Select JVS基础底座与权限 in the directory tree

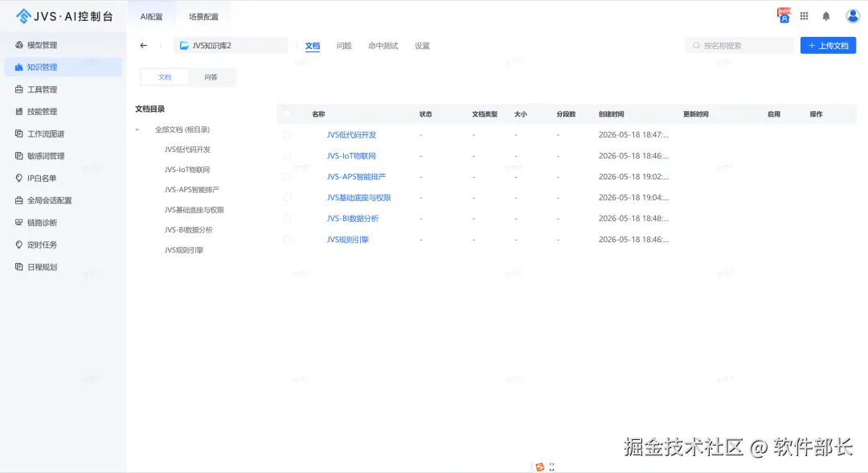(x=194, y=210)
